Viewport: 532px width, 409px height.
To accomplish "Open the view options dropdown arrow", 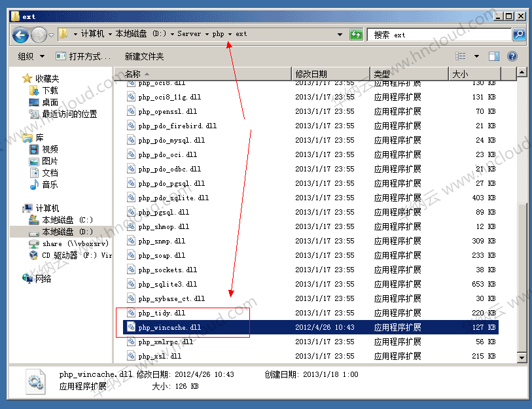I will (476, 56).
